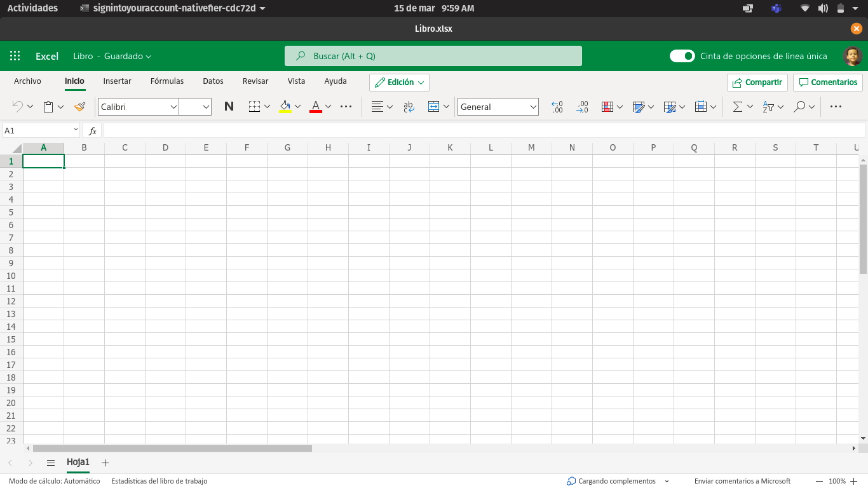Toggle bold with the N button
This screenshot has height=488, width=868.
[x=229, y=107]
